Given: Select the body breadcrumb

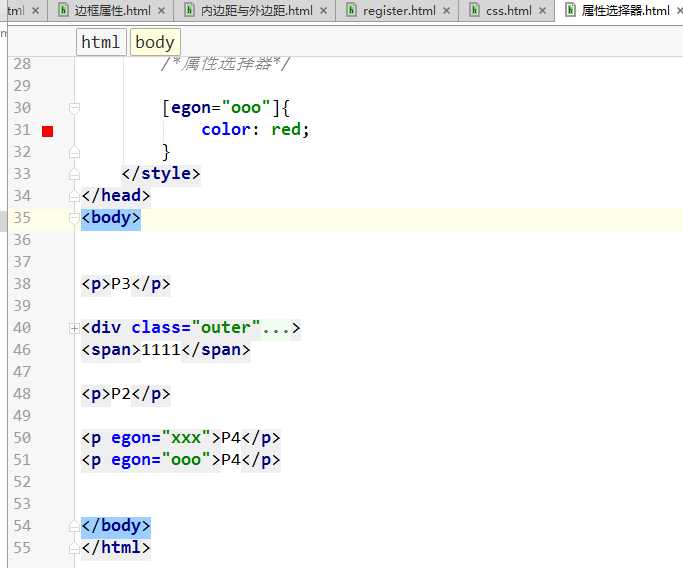Looking at the screenshot, I should click(155, 42).
